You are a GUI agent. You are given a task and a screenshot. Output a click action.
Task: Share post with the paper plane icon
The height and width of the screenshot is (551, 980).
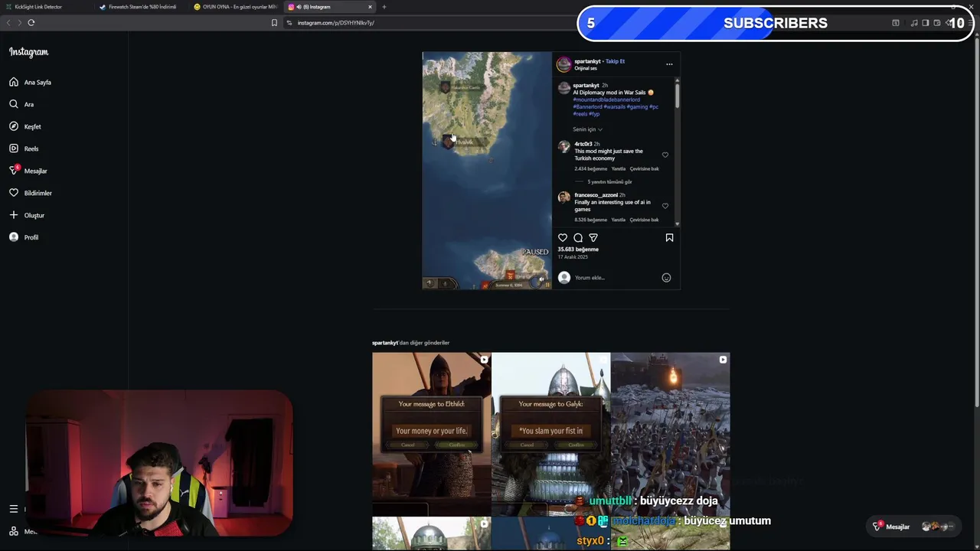point(593,238)
